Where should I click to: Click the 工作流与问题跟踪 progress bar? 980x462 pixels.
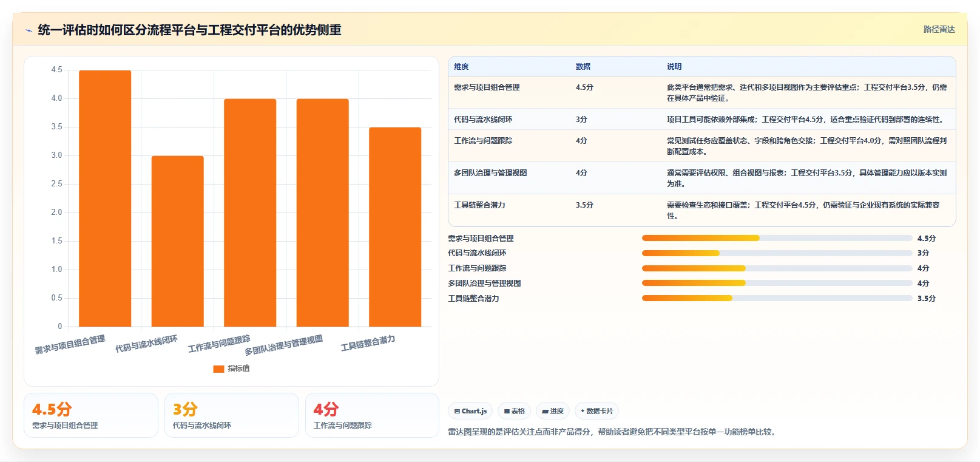tap(777, 268)
